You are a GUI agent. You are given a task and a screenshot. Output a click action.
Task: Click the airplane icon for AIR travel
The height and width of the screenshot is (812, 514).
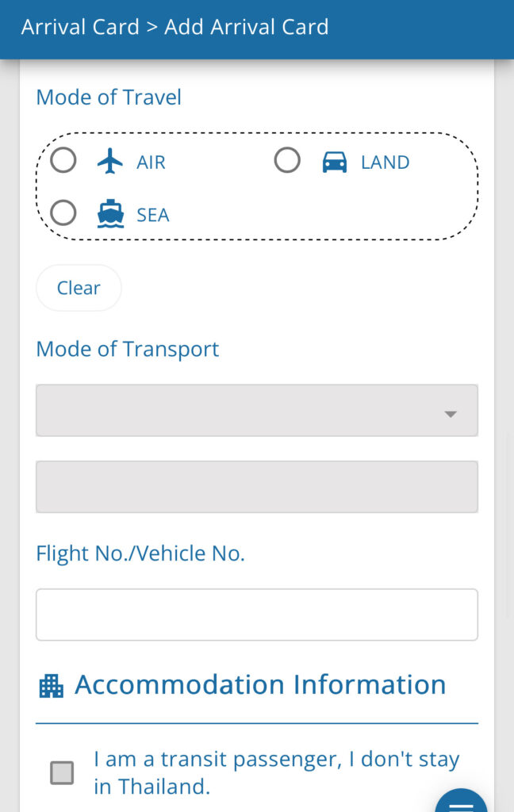(x=109, y=161)
